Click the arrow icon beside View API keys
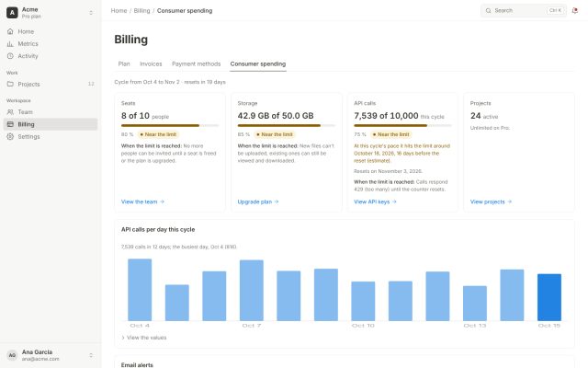This screenshot has height=368, width=588. (394, 201)
